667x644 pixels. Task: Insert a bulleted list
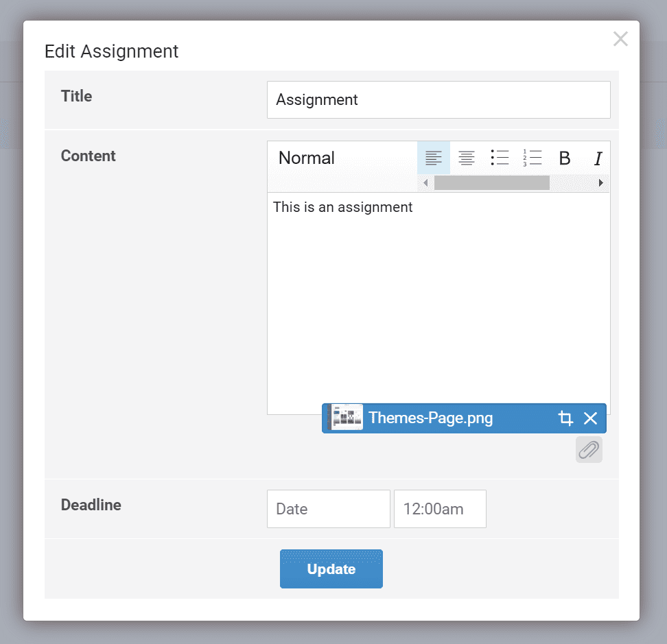tap(500, 158)
